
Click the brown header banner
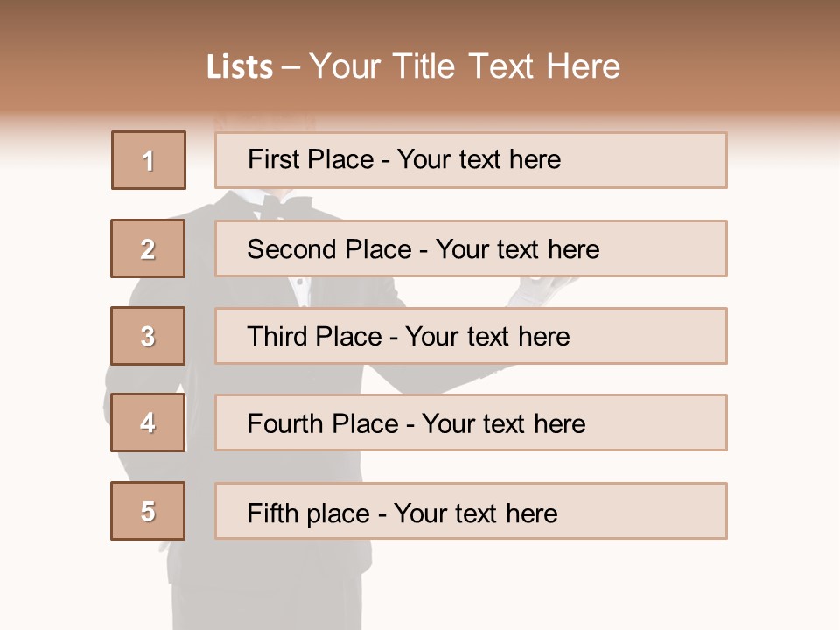pos(420,56)
